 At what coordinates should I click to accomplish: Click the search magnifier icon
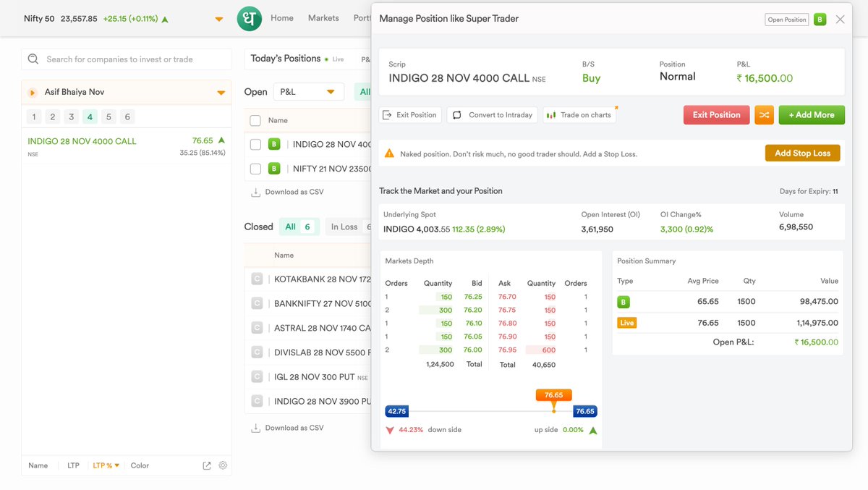(33, 59)
